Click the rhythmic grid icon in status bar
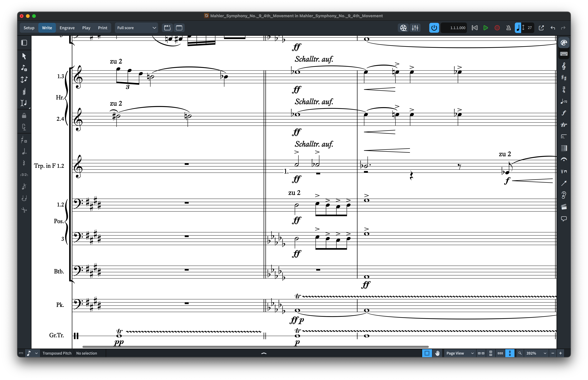Screen dimensions: 588x380 pyautogui.click(x=21, y=353)
